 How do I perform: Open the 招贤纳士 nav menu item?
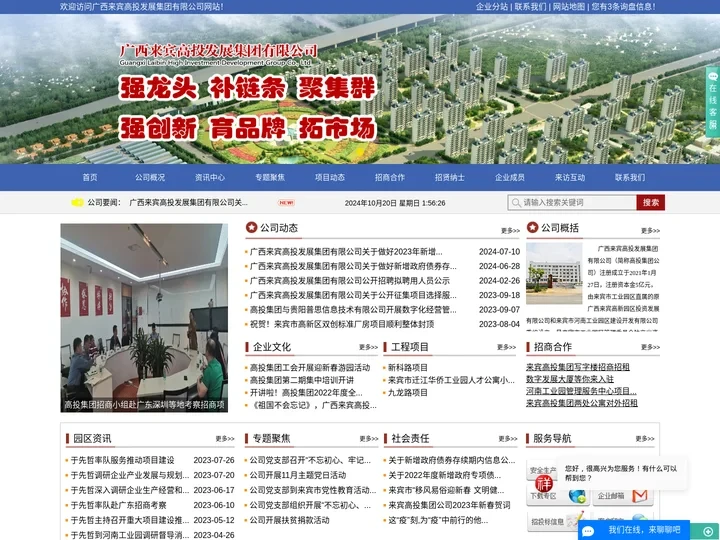(x=450, y=177)
